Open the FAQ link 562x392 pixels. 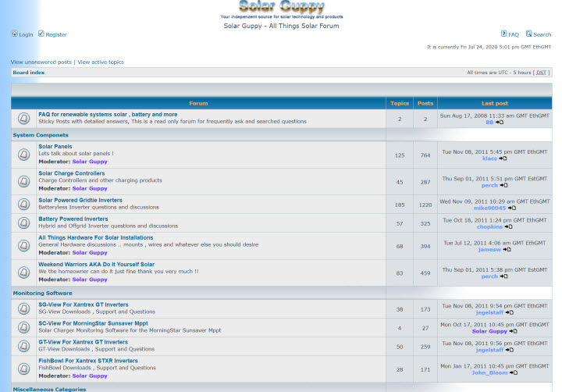click(514, 35)
